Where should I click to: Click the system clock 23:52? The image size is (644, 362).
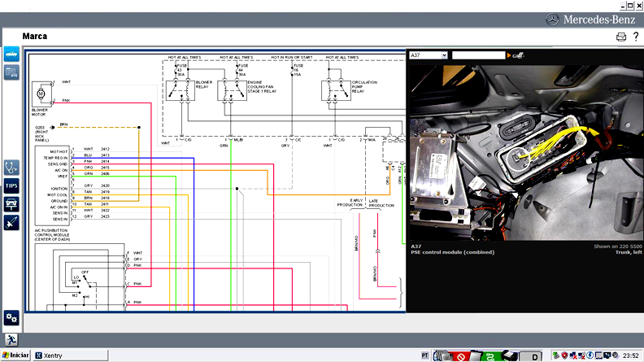630,355
